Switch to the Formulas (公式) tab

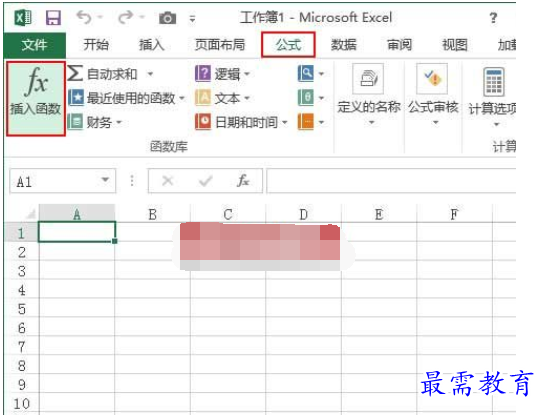coord(288,45)
